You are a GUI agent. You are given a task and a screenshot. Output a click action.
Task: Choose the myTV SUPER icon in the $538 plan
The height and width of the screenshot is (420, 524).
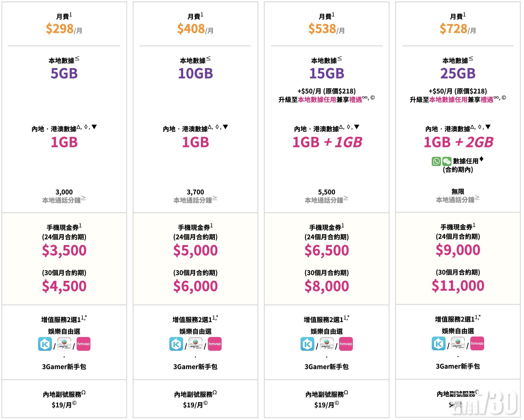tap(327, 344)
